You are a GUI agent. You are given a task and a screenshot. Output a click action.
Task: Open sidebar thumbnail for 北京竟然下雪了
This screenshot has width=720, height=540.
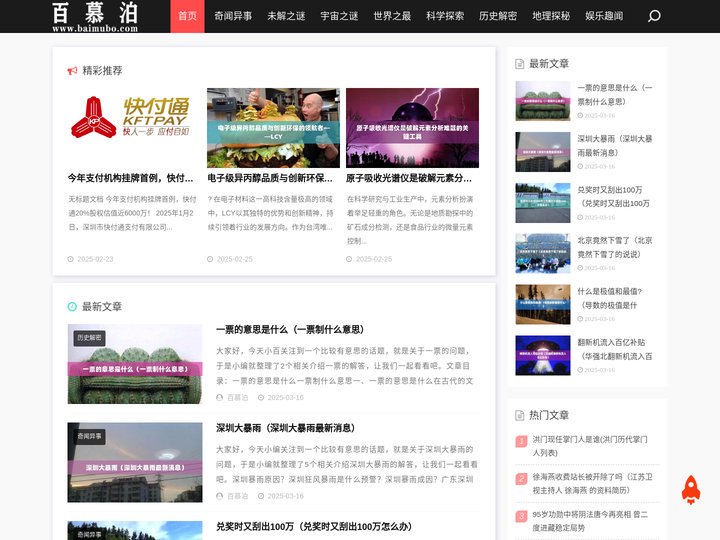(543, 253)
